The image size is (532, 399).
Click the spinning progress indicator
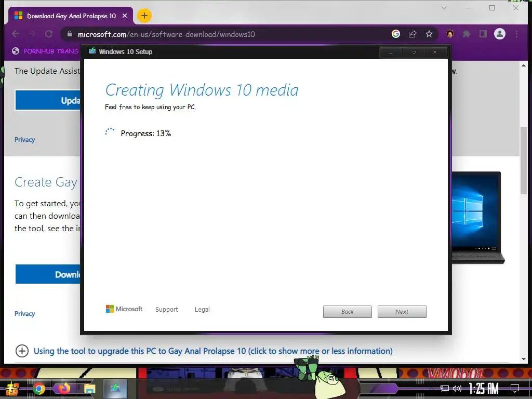pos(110,132)
